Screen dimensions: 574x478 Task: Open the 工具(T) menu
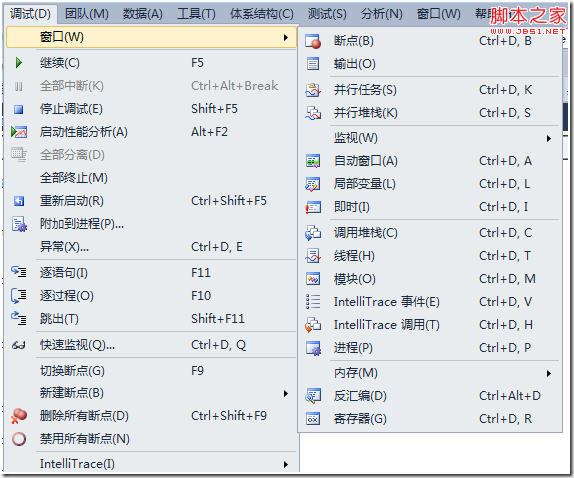(x=197, y=14)
